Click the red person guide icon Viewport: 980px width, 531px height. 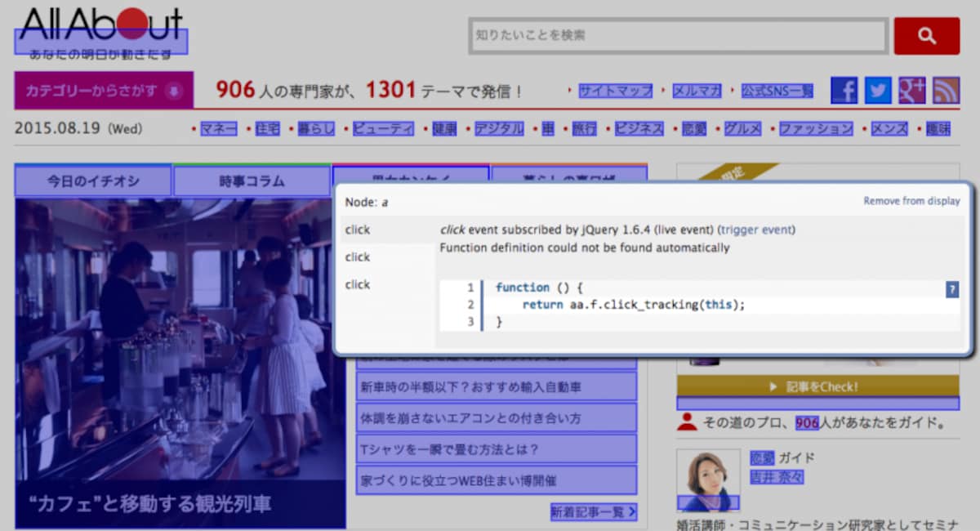tap(688, 423)
